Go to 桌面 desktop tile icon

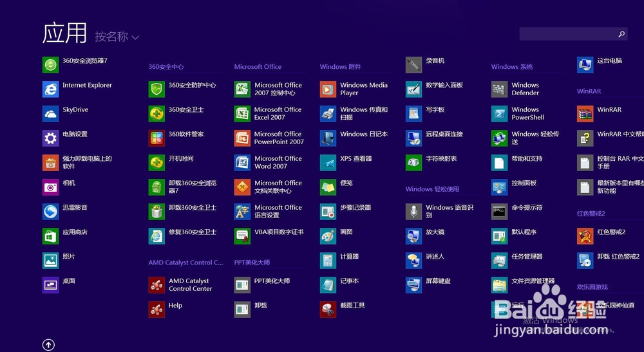50,284
